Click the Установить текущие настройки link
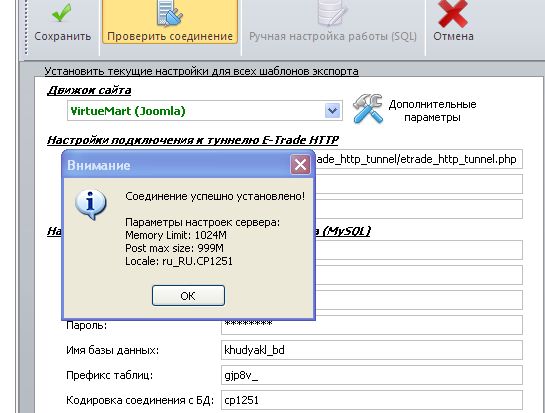Viewport: 545px width, 413px height. pyautogui.click(x=201, y=71)
